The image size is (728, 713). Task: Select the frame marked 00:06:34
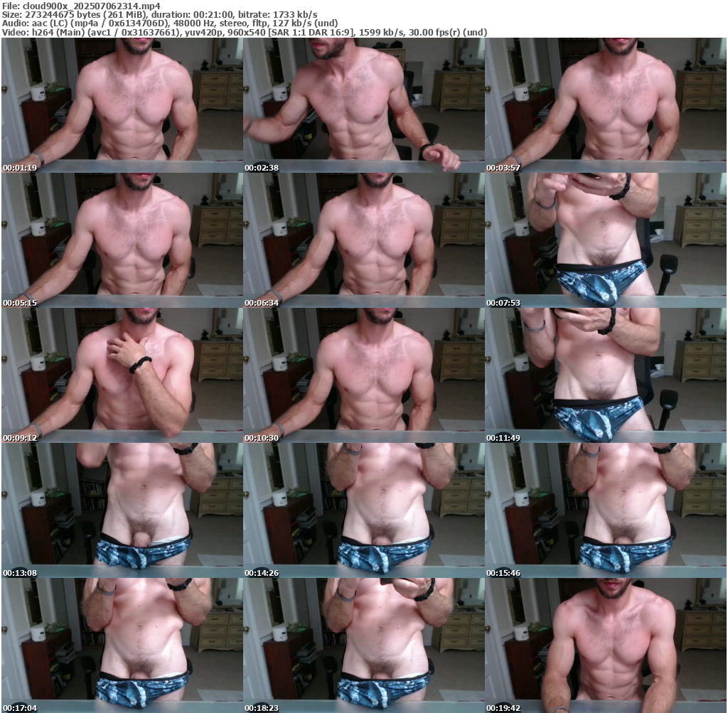pyautogui.click(x=364, y=240)
